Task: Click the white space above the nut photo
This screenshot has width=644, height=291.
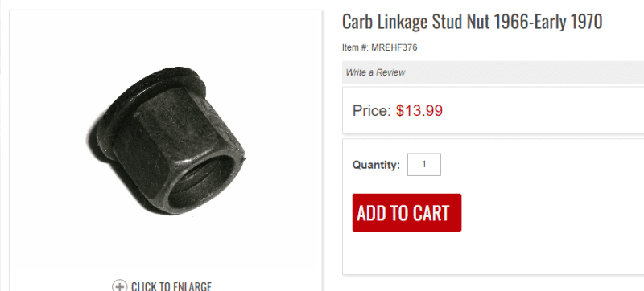Action: [x=166, y=37]
